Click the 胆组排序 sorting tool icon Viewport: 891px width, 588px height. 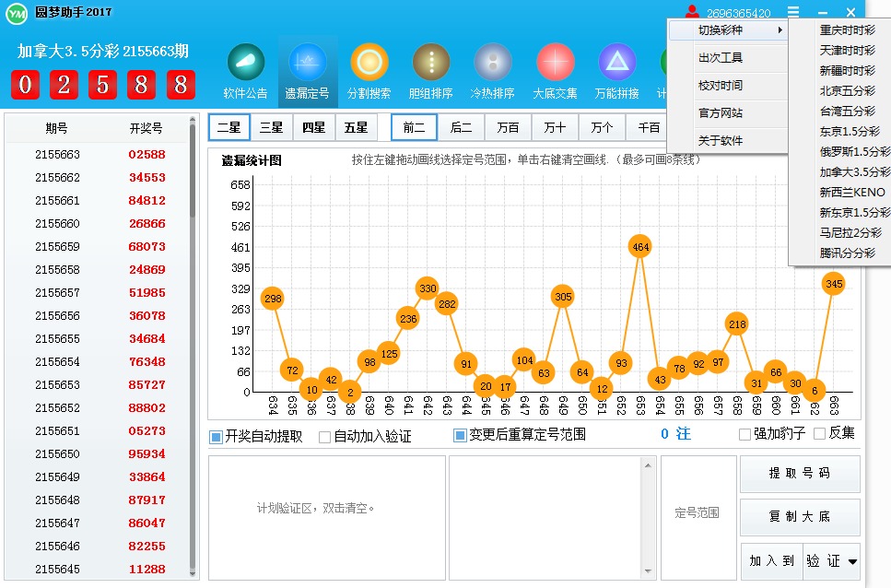coord(430,69)
